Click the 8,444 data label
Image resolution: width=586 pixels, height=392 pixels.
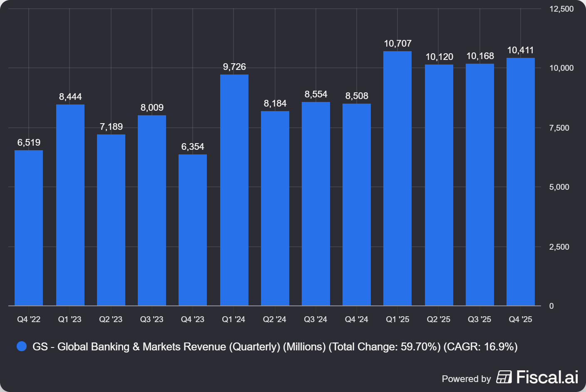[70, 97]
